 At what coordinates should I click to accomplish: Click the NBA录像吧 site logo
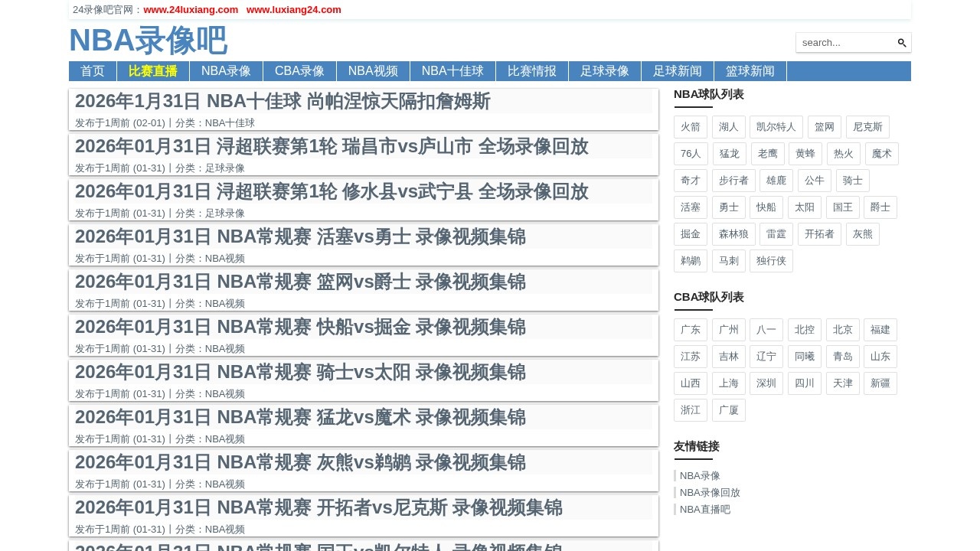click(x=148, y=40)
